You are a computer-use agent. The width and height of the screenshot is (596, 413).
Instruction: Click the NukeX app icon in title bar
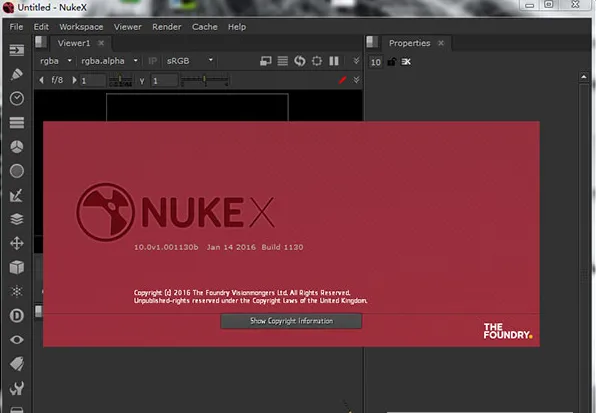pyautogui.click(x=8, y=7)
